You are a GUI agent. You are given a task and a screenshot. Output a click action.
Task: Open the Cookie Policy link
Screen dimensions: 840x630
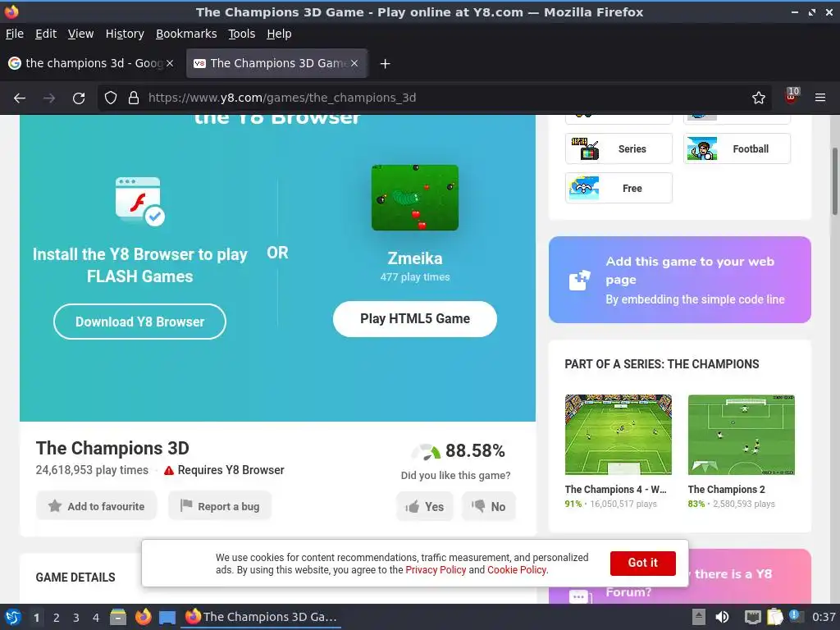pyautogui.click(x=517, y=570)
